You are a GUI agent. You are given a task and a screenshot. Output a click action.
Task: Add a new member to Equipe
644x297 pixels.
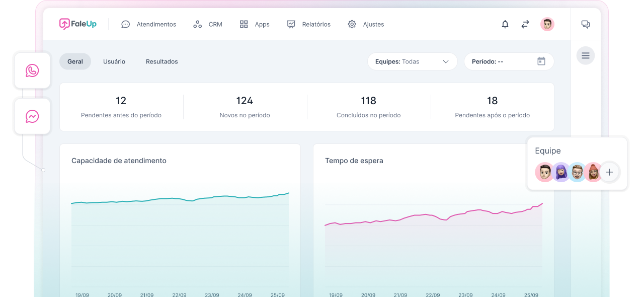[609, 172]
